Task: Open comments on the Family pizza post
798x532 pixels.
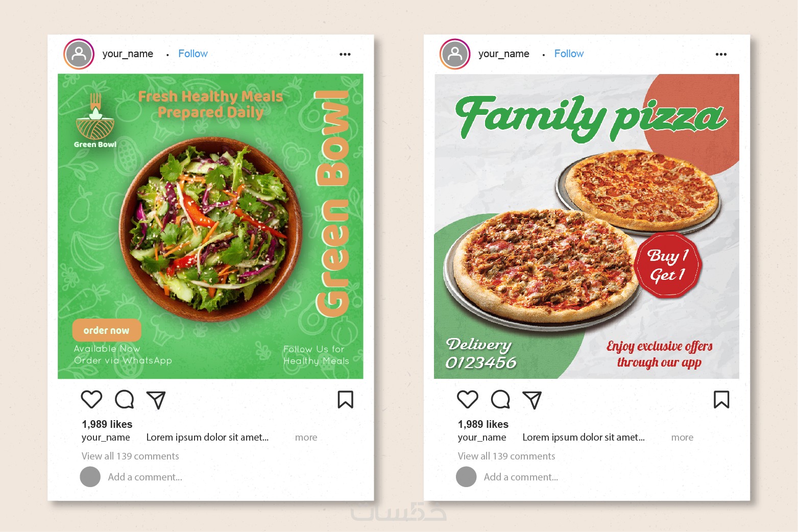Action: tap(500, 399)
